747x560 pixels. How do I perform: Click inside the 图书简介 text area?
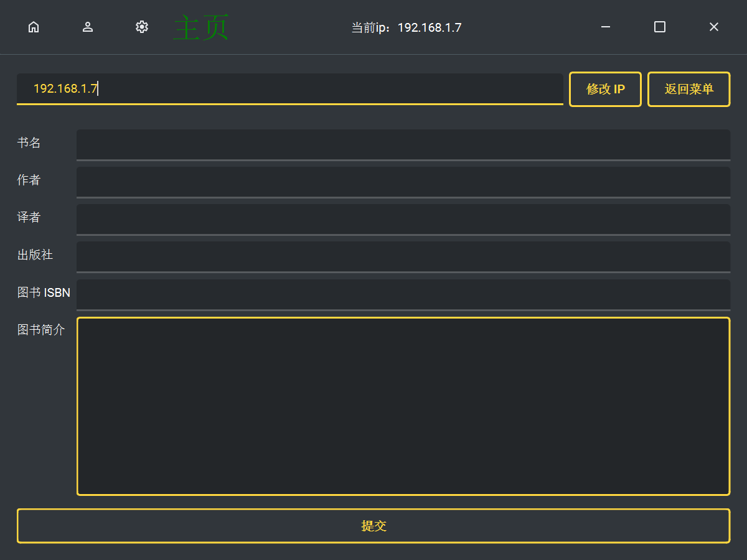403,406
